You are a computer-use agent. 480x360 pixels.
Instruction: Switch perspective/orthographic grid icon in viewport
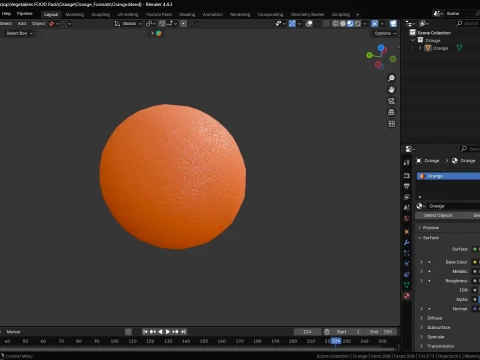coord(391,112)
